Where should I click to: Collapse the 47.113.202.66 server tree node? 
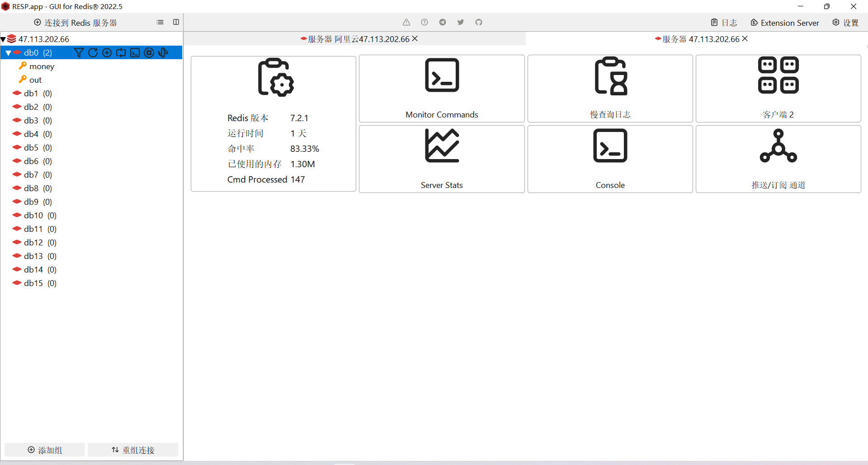tap(3, 39)
